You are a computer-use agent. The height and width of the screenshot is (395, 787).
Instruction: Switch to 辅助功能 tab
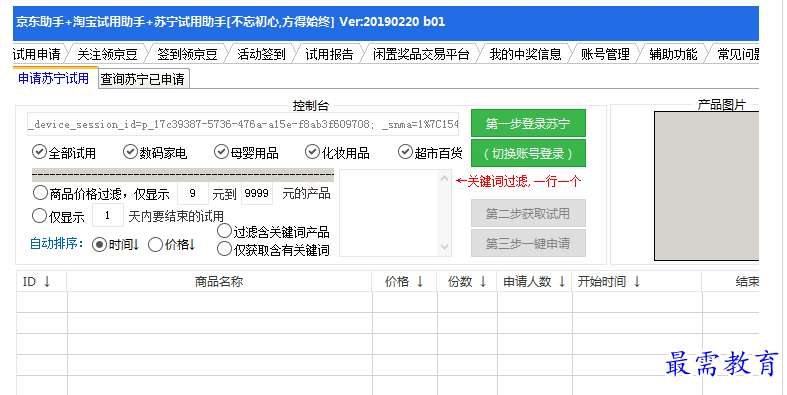pos(673,54)
